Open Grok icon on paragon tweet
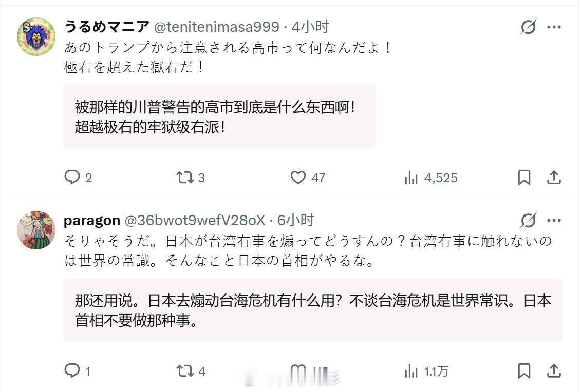 tap(528, 221)
